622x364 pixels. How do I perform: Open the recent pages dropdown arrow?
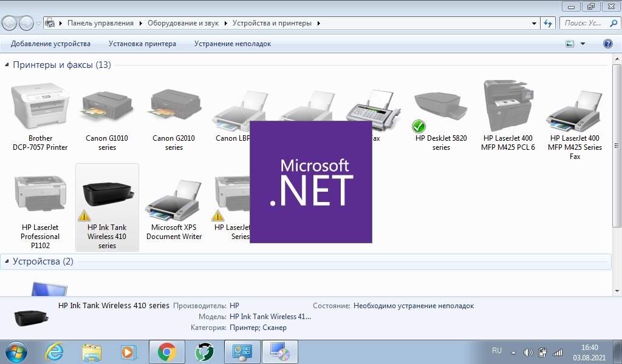click(x=38, y=24)
